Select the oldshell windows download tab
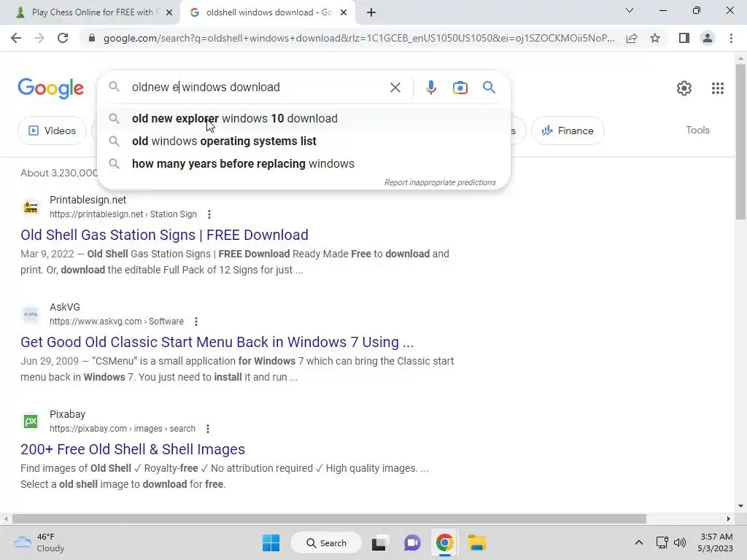This screenshot has height=560, width=747. 267,12
